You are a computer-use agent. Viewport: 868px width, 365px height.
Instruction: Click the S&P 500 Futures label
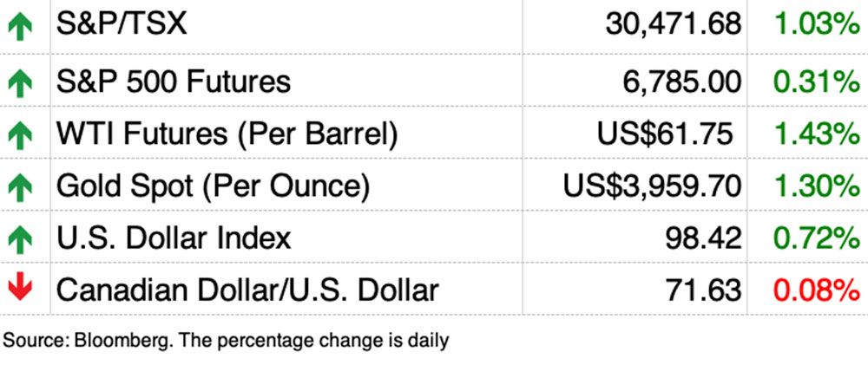174,81
